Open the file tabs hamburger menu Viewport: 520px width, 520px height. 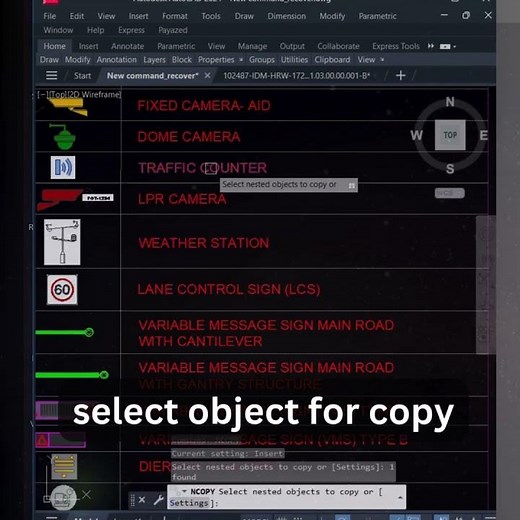51,75
